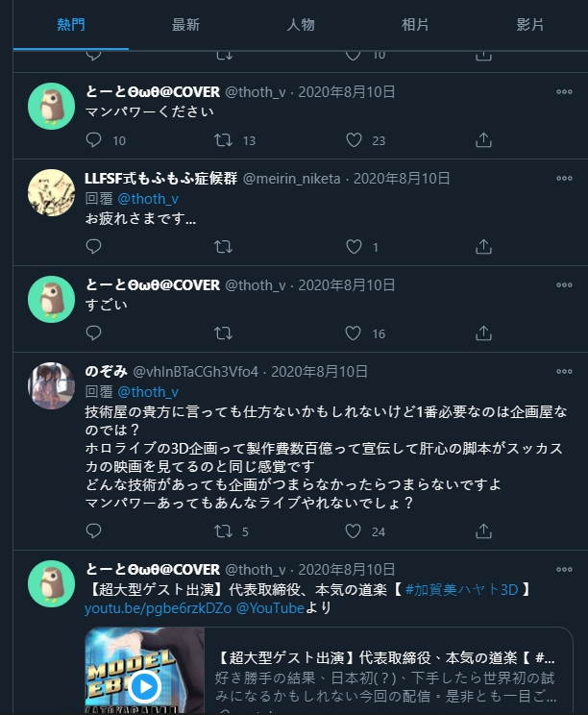This screenshot has height=715, width=588.
Task: Reply to the マンパワーください tweet
Action: tap(93, 140)
